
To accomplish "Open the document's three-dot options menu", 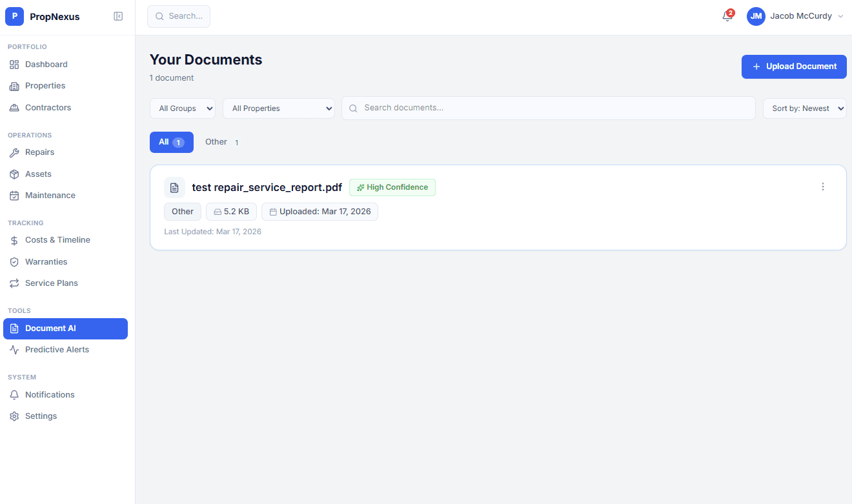I will click(x=823, y=186).
